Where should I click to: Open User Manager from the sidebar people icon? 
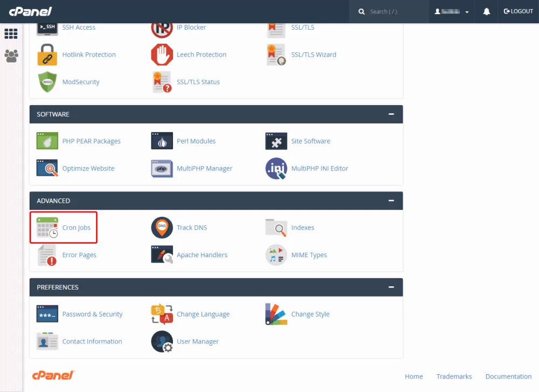point(11,56)
